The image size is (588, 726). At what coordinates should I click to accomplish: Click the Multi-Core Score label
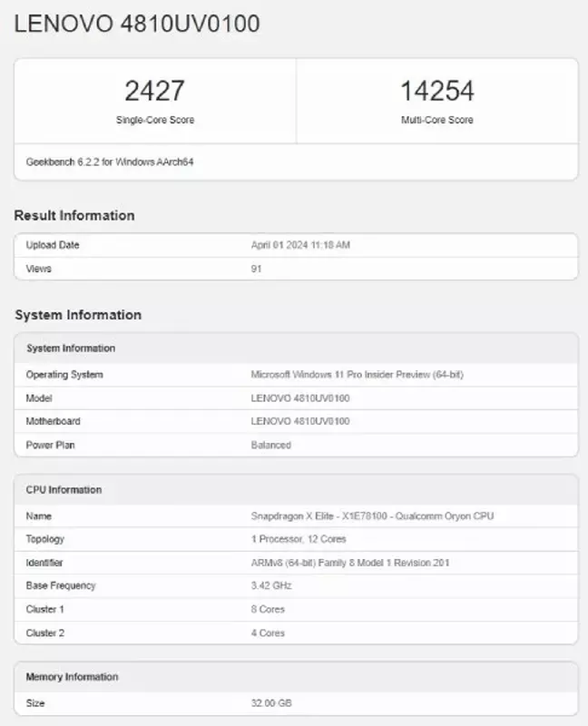point(436,120)
